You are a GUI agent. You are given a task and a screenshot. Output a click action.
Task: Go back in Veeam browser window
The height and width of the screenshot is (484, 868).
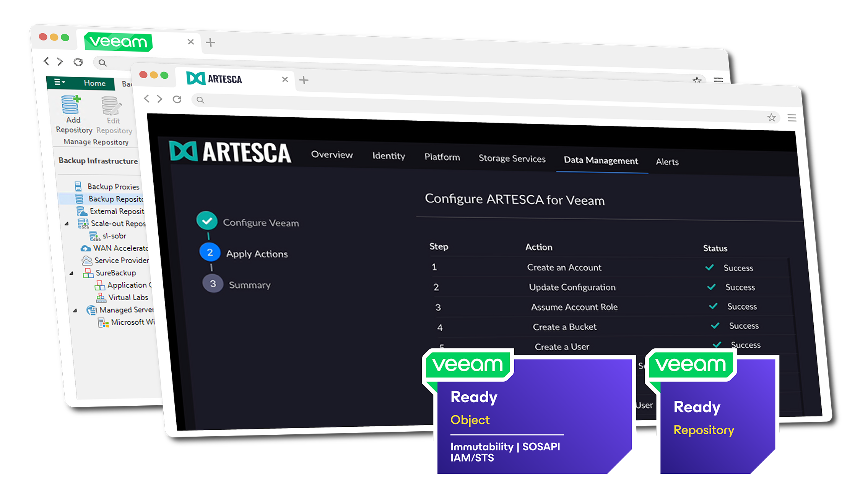46,61
